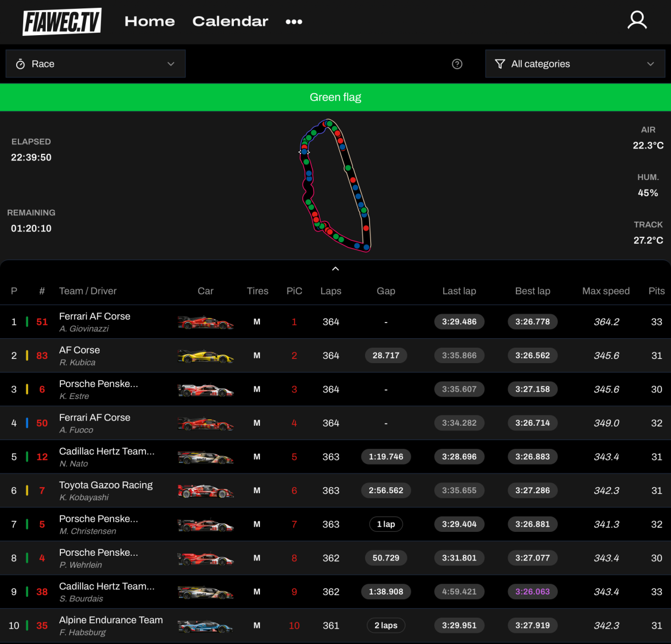Click the 1 lap gap badge
This screenshot has width=671, height=644.
tap(385, 524)
